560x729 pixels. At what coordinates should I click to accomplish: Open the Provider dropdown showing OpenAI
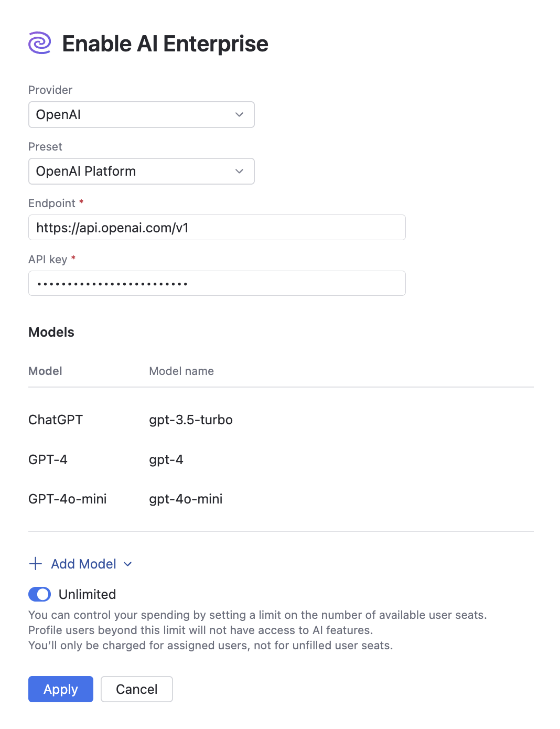click(141, 114)
